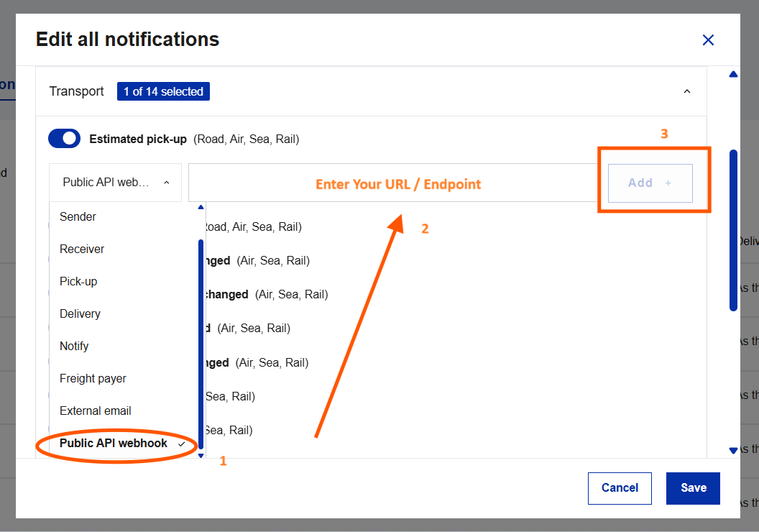The width and height of the screenshot is (759, 532).
Task: Choose Pick-up in the dropdown list
Action: pos(78,281)
